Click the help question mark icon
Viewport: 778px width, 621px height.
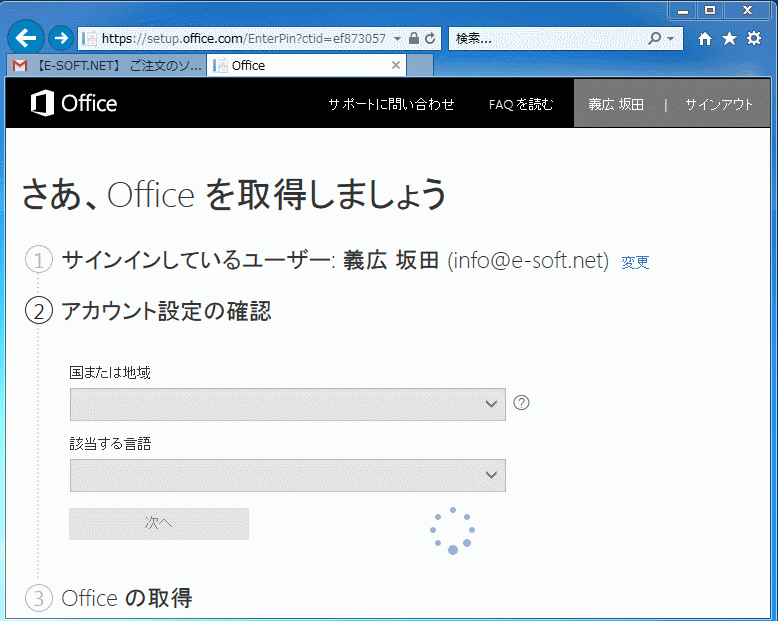coord(521,403)
